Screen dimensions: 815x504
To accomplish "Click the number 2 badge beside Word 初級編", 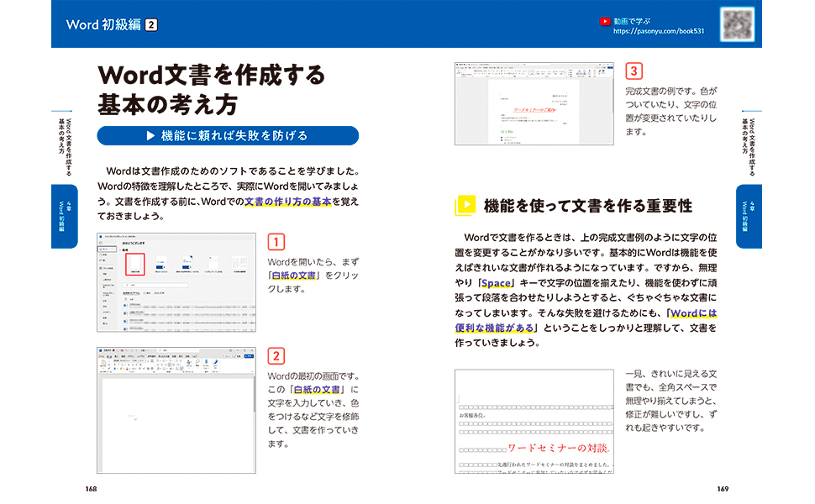I will coord(151,25).
